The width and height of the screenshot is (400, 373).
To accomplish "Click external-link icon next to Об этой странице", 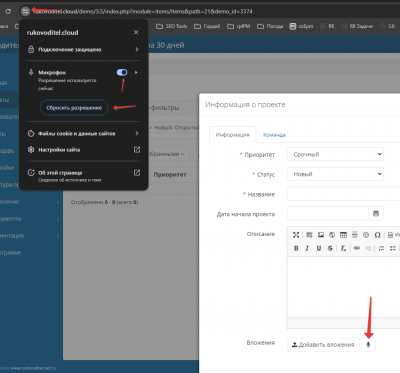I will point(137,173).
